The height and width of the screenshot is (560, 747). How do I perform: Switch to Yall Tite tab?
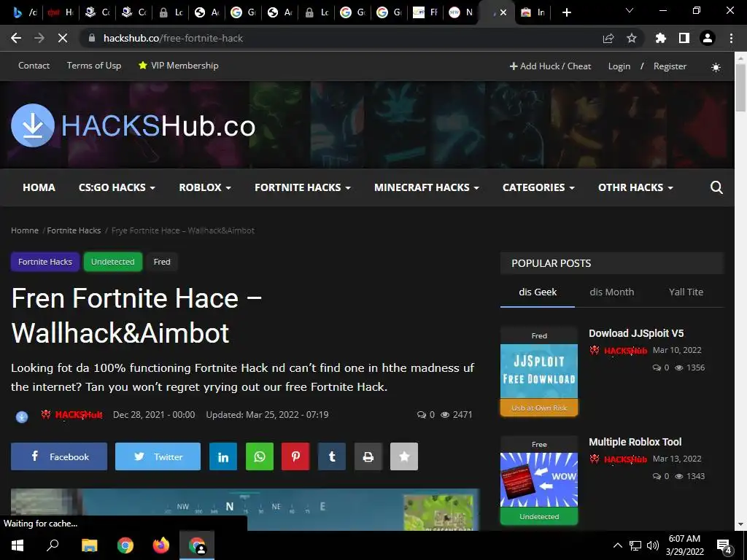tap(686, 292)
